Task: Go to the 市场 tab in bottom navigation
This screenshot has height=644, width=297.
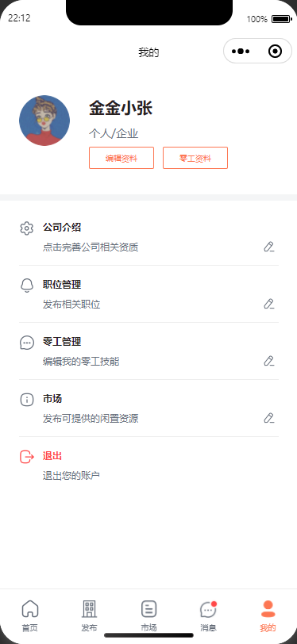Action: [x=148, y=615]
